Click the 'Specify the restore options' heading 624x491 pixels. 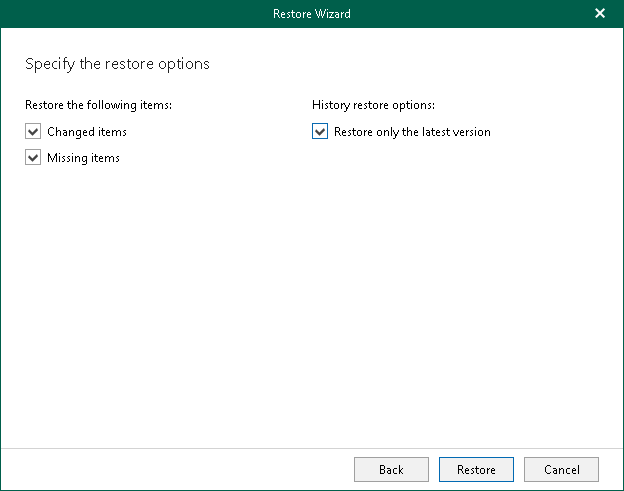point(117,64)
